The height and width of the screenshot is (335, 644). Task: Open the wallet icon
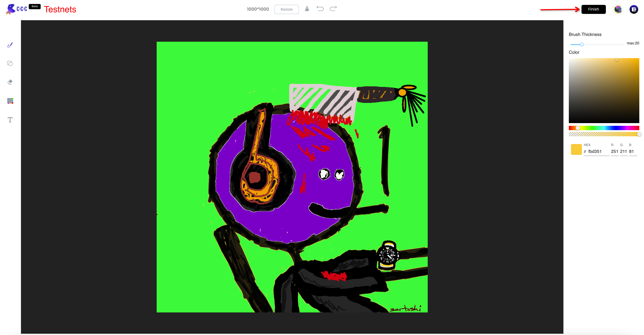(x=634, y=9)
